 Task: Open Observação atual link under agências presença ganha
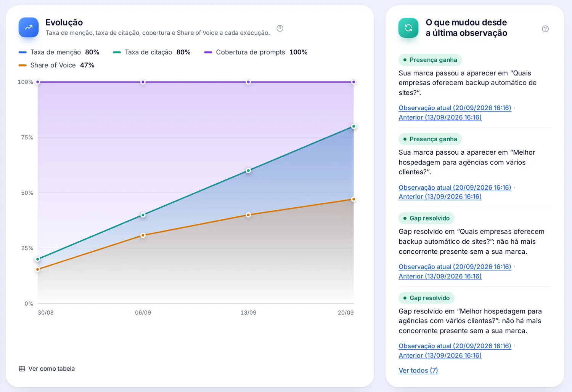(455, 187)
